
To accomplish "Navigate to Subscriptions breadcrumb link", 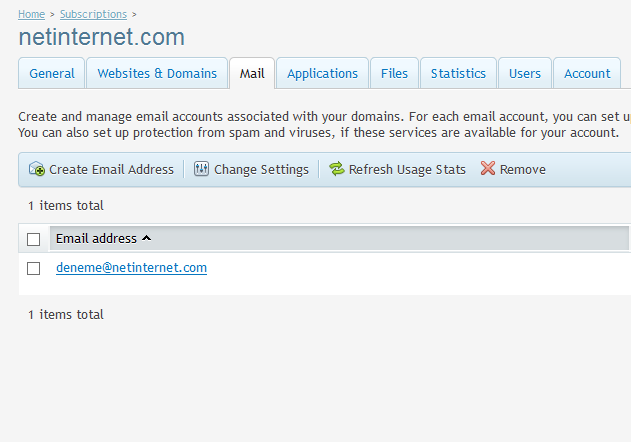I will pyautogui.click(x=93, y=14).
